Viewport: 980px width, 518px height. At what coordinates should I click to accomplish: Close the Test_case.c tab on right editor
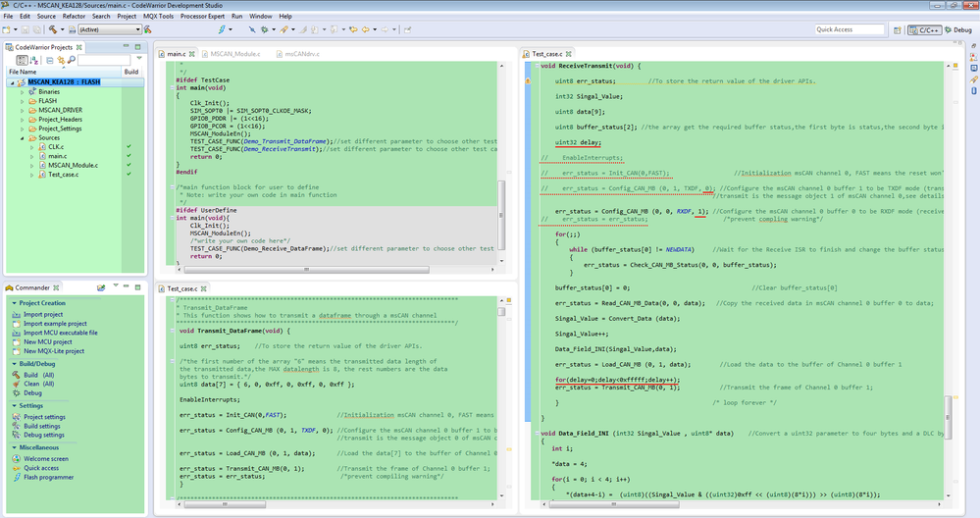click(569, 53)
